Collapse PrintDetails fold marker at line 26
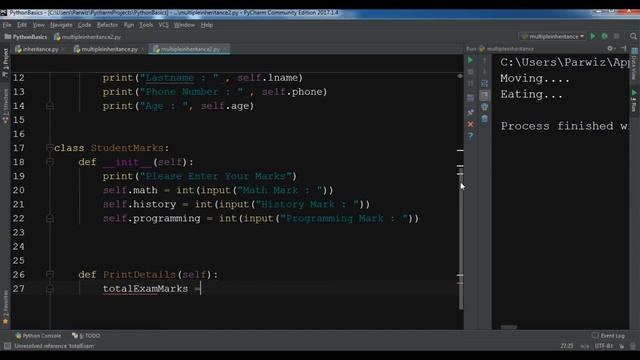Screen dimensions: 640x360 click(50, 274)
